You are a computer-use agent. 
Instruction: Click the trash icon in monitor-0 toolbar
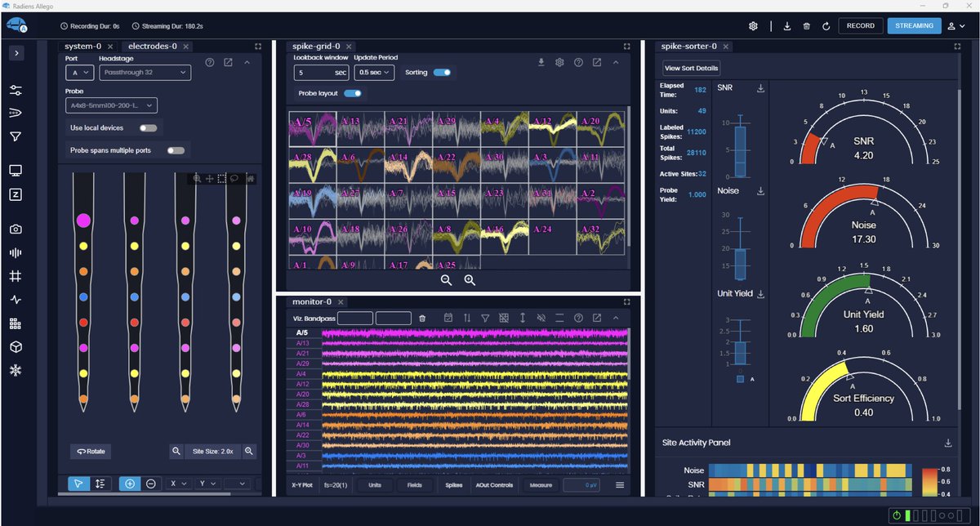[x=422, y=317]
